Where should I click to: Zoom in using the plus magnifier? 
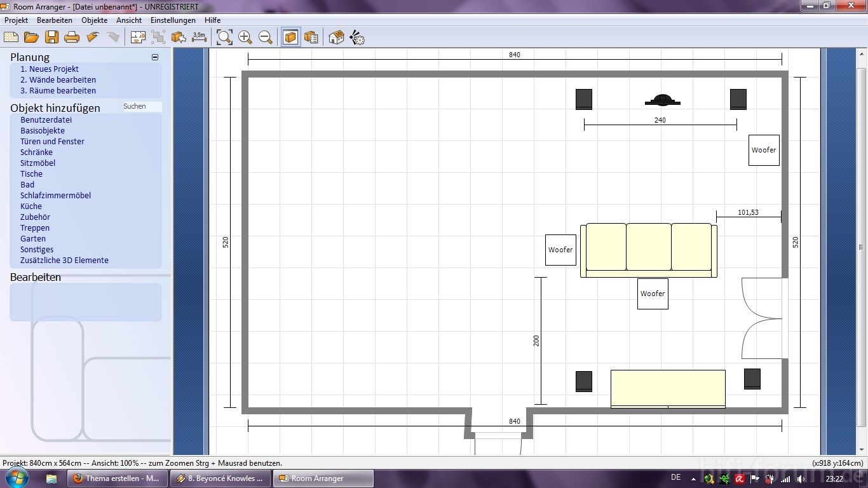point(245,37)
